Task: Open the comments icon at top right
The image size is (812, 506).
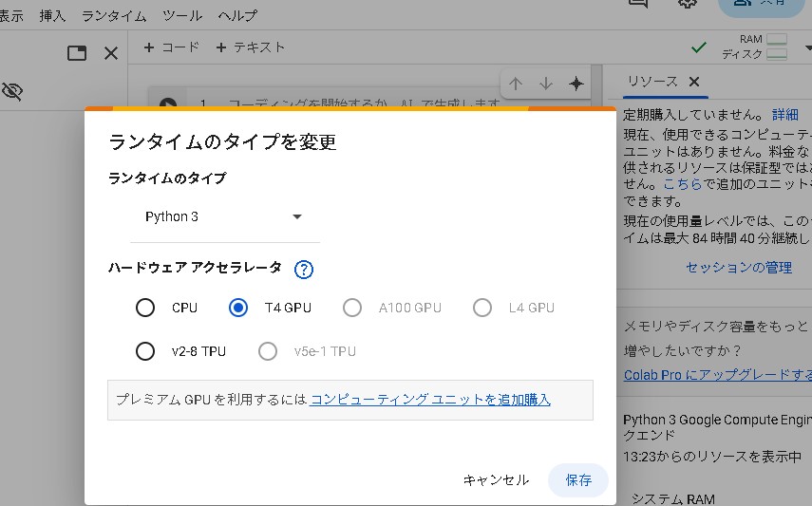Action: (x=639, y=3)
